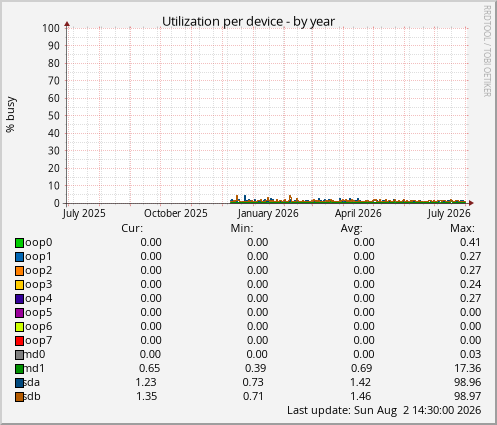Click the 'Last update' timestamp line
The image size is (497, 425).
(x=384, y=410)
